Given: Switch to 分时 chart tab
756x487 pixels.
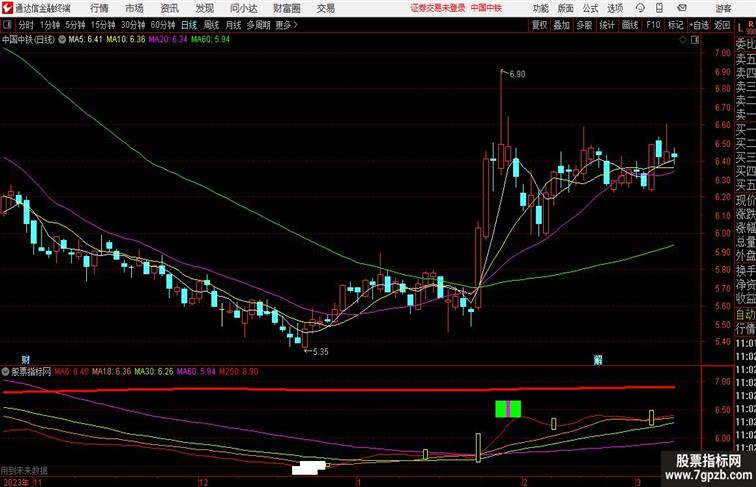Looking at the screenshot, I should click(x=26, y=25).
